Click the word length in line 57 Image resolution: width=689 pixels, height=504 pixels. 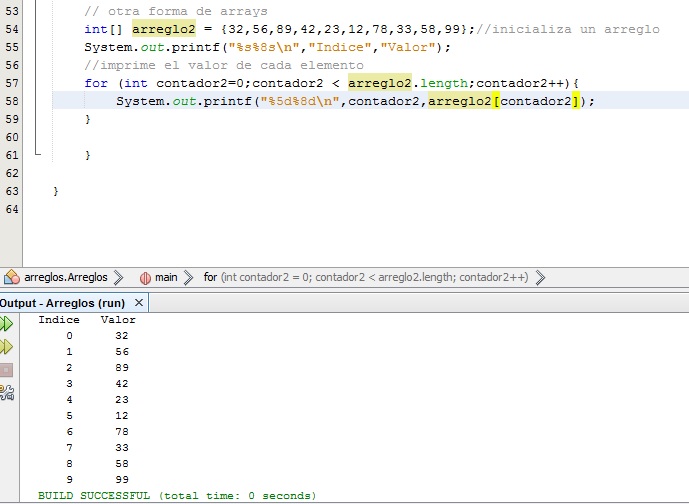coord(445,83)
